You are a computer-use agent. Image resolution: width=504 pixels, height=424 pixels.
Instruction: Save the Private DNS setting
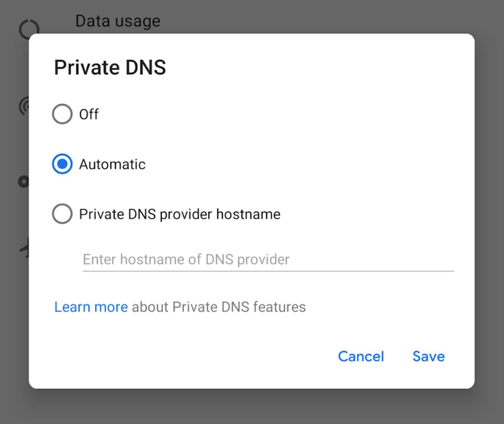[x=428, y=356]
